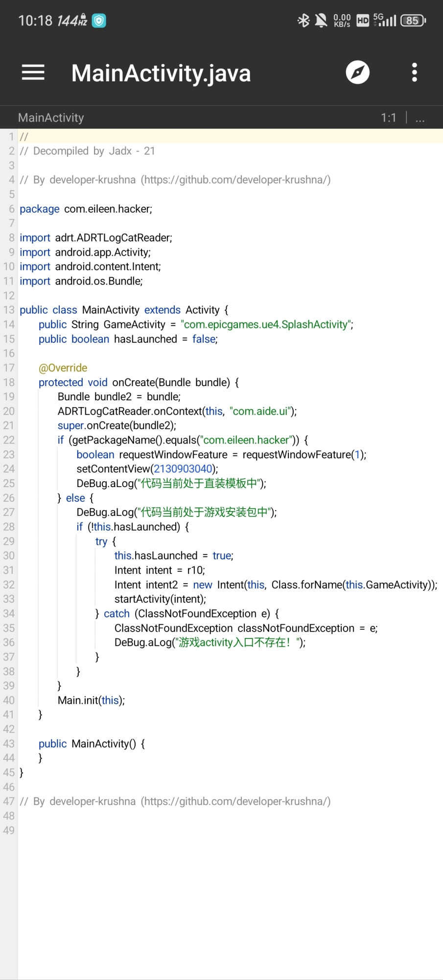443x980 pixels.
Task: Tap the 5G signal strength icon
Action: click(x=385, y=20)
